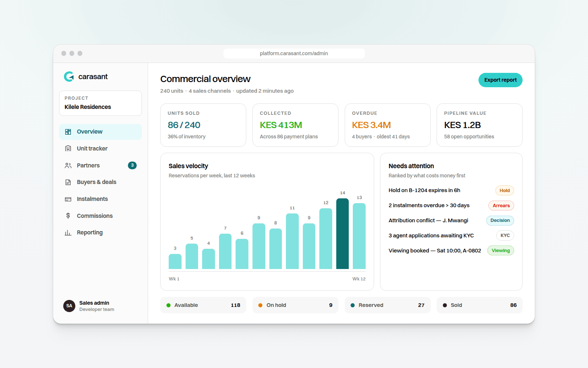Click the Overview grid icon
The image size is (588, 368).
click(x=68, y=132)
